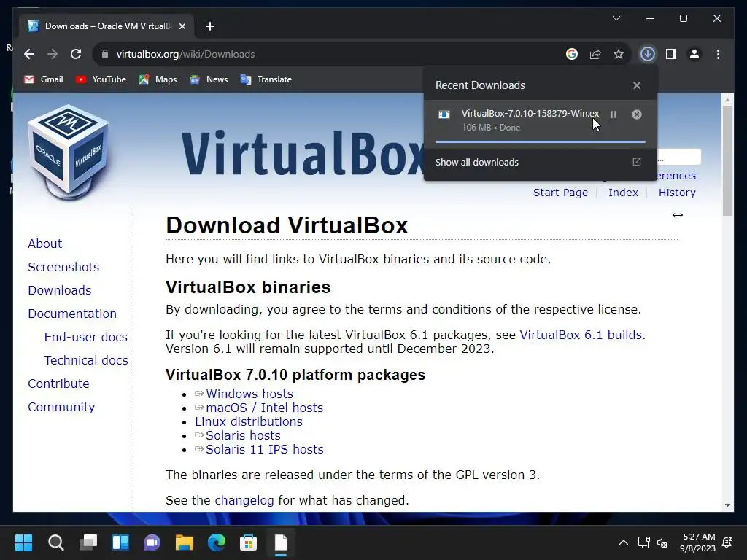Open the Documentation sidebar link
This screenshot has height=560, width=747.
72,314
